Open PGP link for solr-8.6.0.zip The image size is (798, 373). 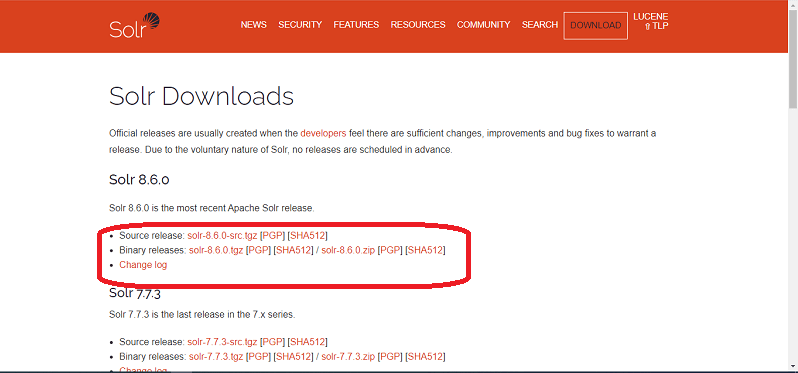pyautogui.click(x=390, y=250)
